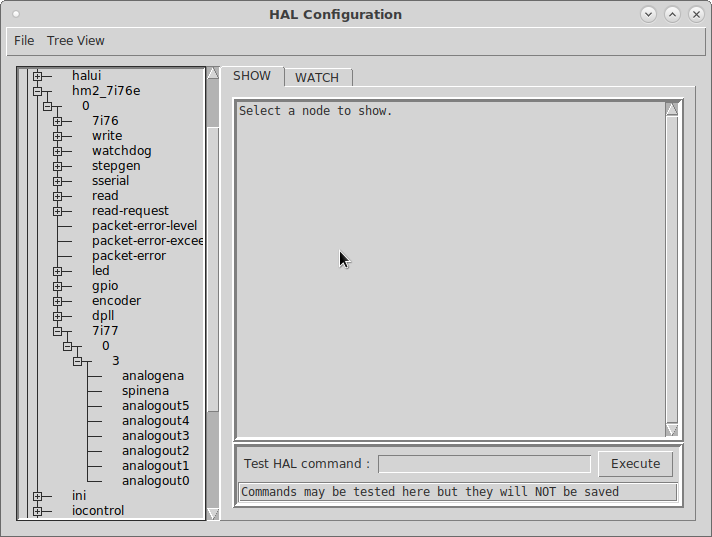Expand the encoder tree node
Image resolution: width=712 pixels, height=537 pixels.
click(57, 301)
